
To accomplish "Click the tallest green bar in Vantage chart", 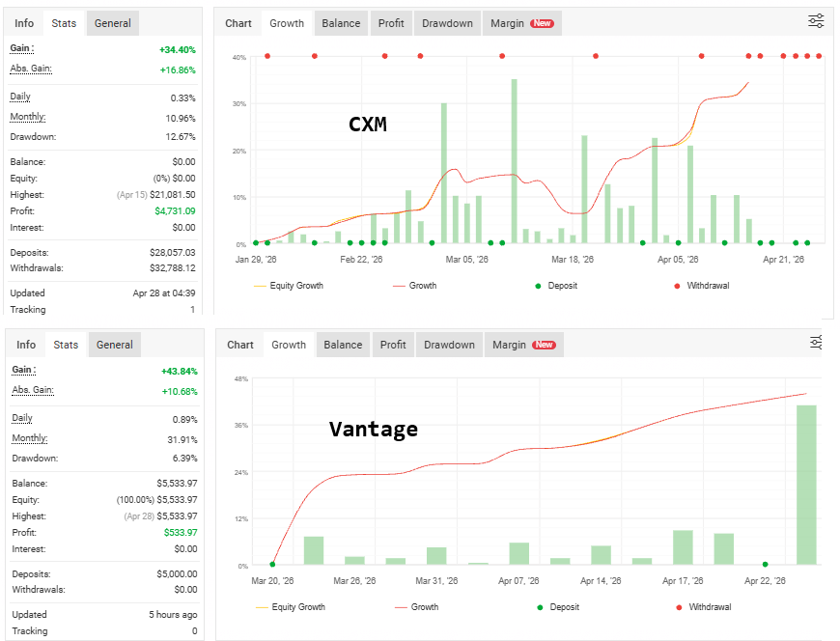I will pos(806,485).
